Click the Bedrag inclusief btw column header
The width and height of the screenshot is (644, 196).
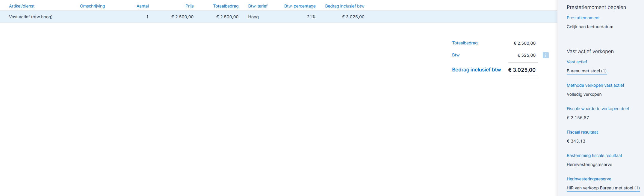[x=345, y=6]
